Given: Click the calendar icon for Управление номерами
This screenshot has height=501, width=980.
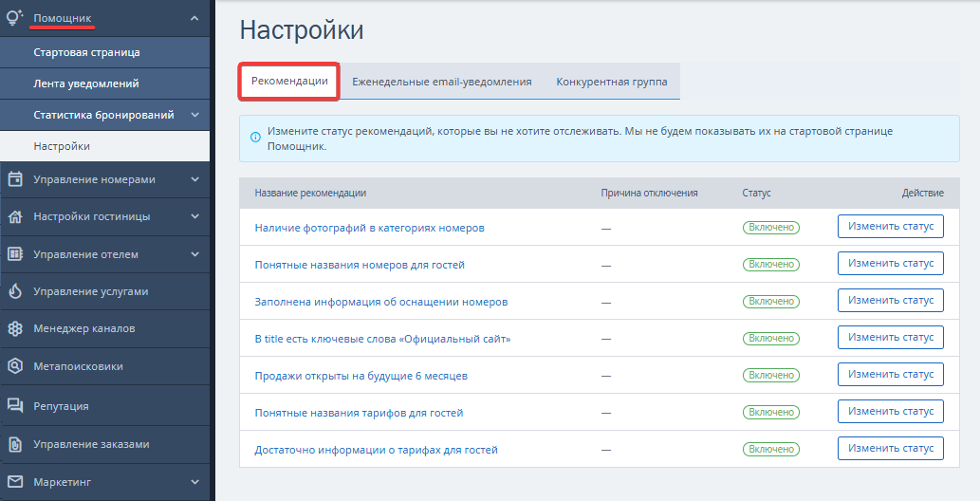Looking at the screenshot, I should coord(15,179).
